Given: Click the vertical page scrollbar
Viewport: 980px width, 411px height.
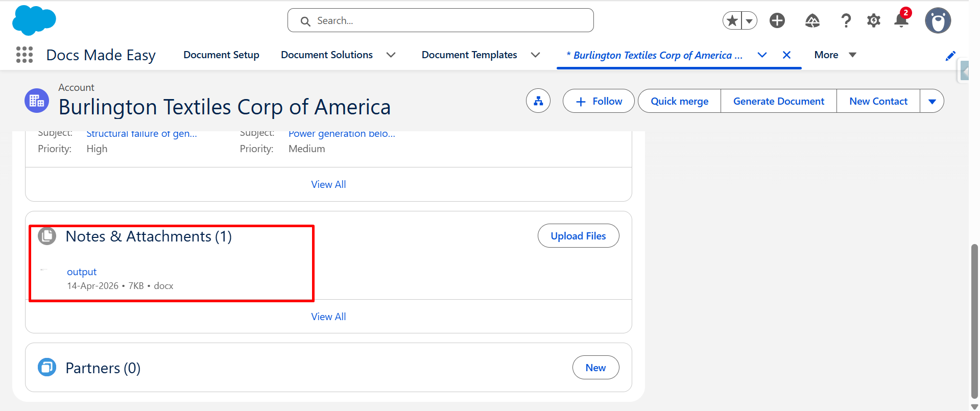Looking at the screenshot, I should [x=974, y=321].
